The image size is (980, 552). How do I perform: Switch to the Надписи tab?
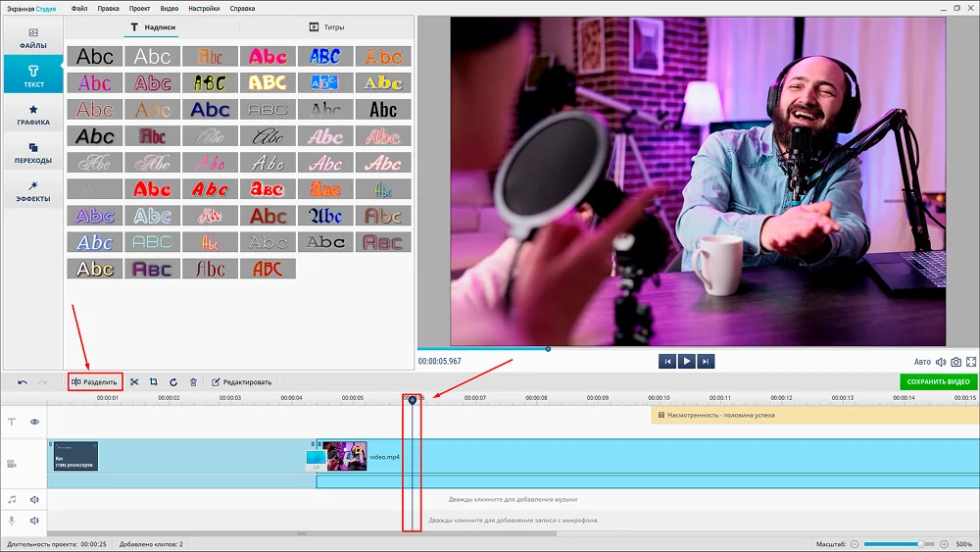pyautogui.click(x=153, y=26)
